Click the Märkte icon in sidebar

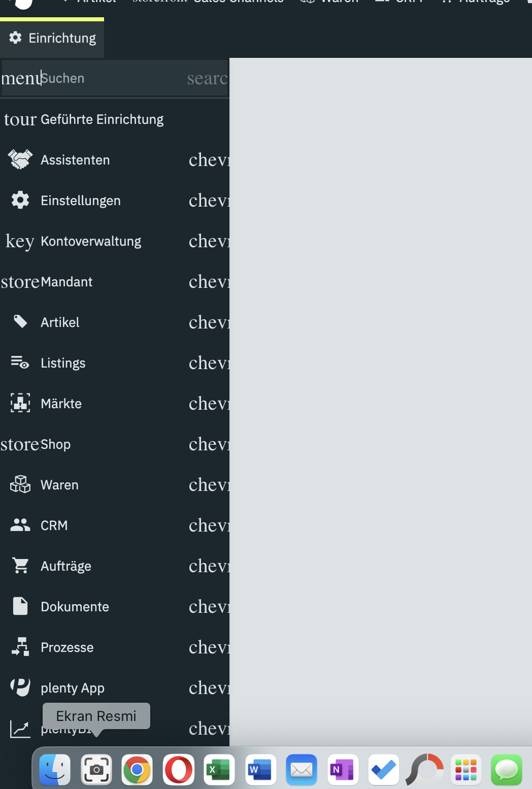20,403
